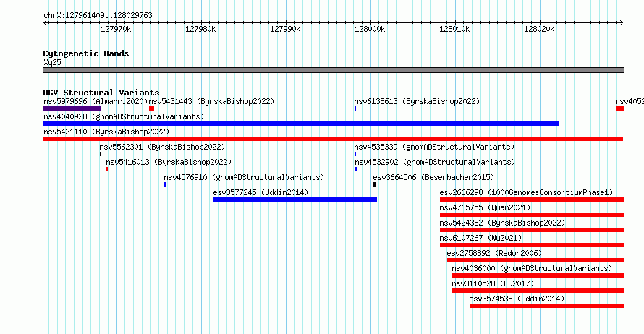Click the Xq25 cytogenetic band bar
The height and width of the screenshot is (334, 644).
(333, 70)
